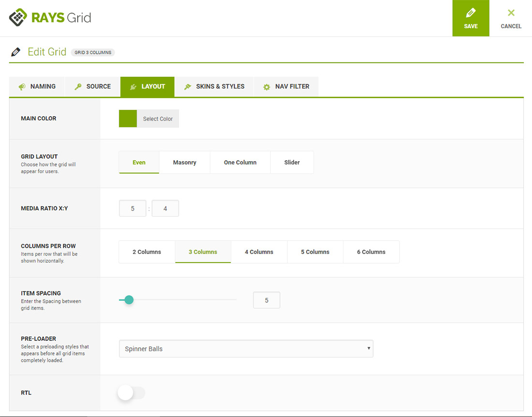The width and height of the screenshot is (532, 417).
Task: Click the green Main Color swatch
Action: tap(128, 119)
